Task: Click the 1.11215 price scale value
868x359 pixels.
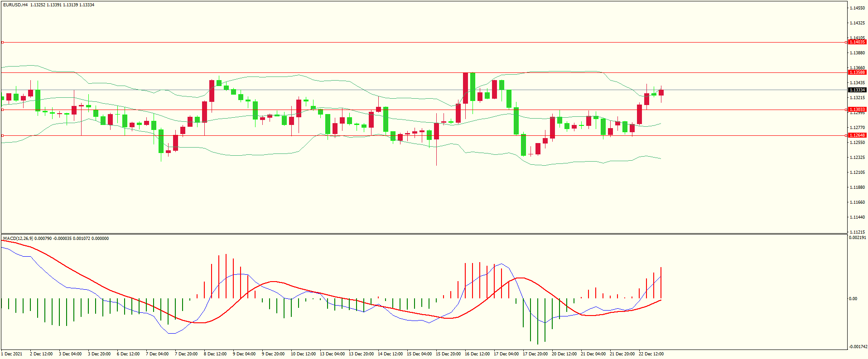Action: pos(858,232)
